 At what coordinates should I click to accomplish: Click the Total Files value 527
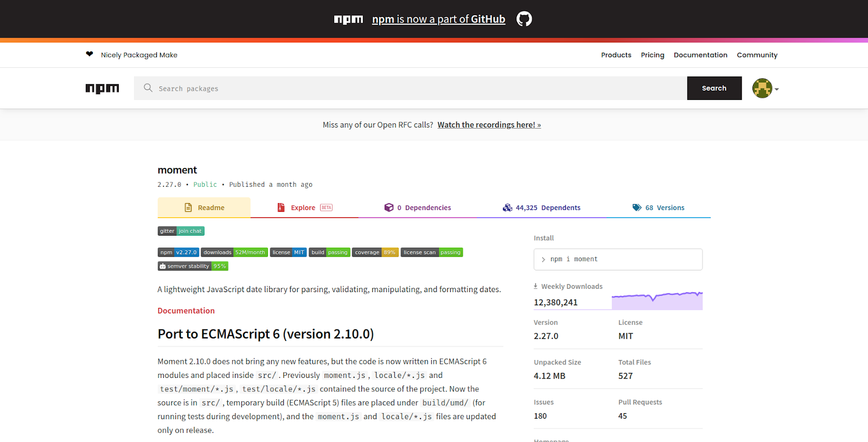[x=626, y=376]
